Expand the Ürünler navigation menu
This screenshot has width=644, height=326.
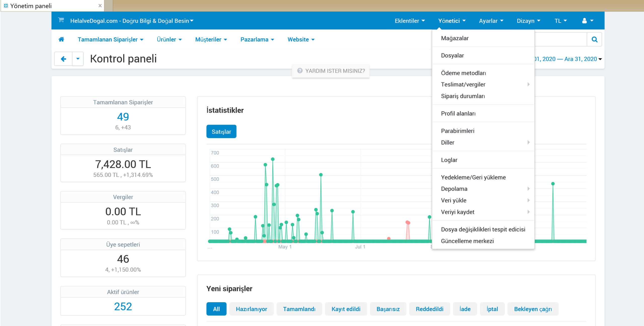pyautogui.click(x=169, y=39)
